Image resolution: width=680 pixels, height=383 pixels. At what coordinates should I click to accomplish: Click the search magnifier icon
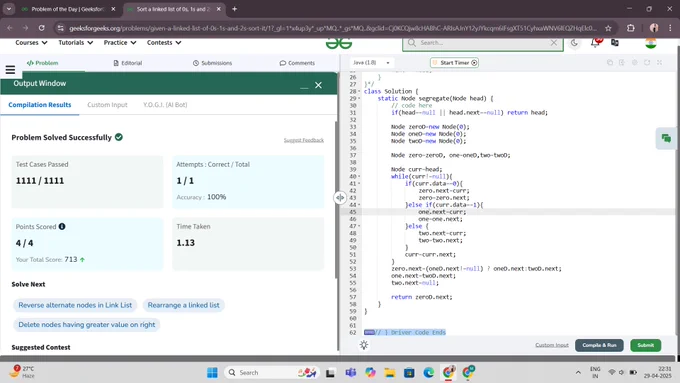[x=412, y=43]
